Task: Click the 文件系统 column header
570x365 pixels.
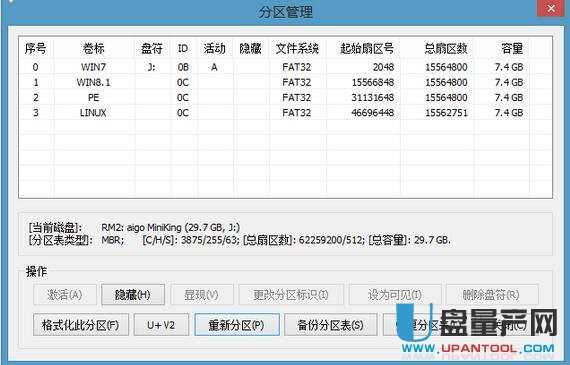Action: click(x=297, y=48)
